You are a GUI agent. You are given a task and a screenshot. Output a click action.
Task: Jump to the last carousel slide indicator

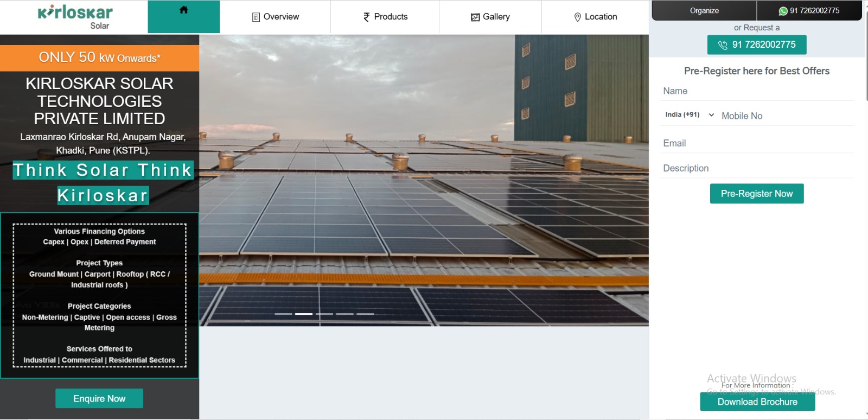tap(365, 314)
